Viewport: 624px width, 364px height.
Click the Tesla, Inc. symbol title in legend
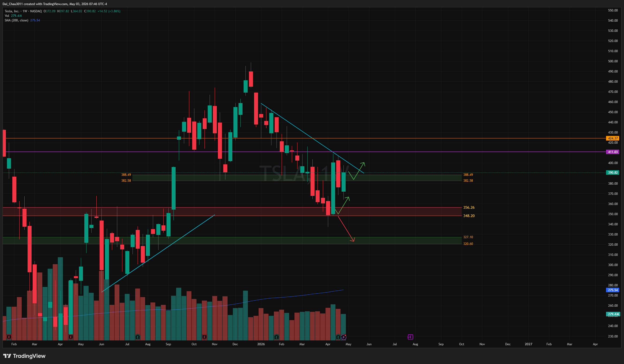[x=12, y=11]
